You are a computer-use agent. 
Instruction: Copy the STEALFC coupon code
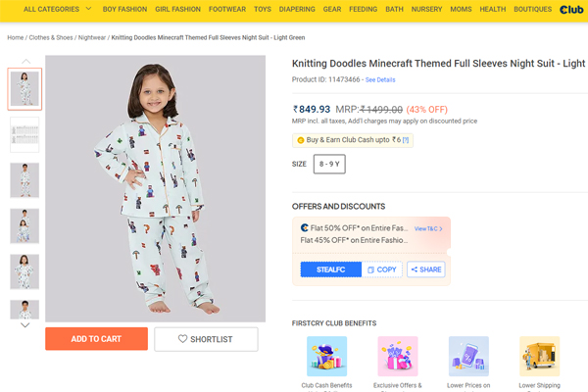coord(381,269)
